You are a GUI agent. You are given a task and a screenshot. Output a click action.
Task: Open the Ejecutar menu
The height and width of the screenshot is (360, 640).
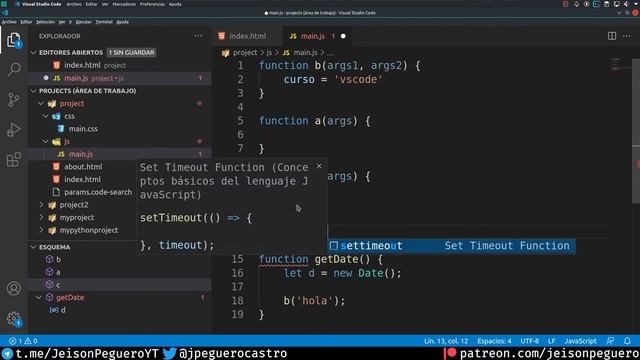pos(84,22)
